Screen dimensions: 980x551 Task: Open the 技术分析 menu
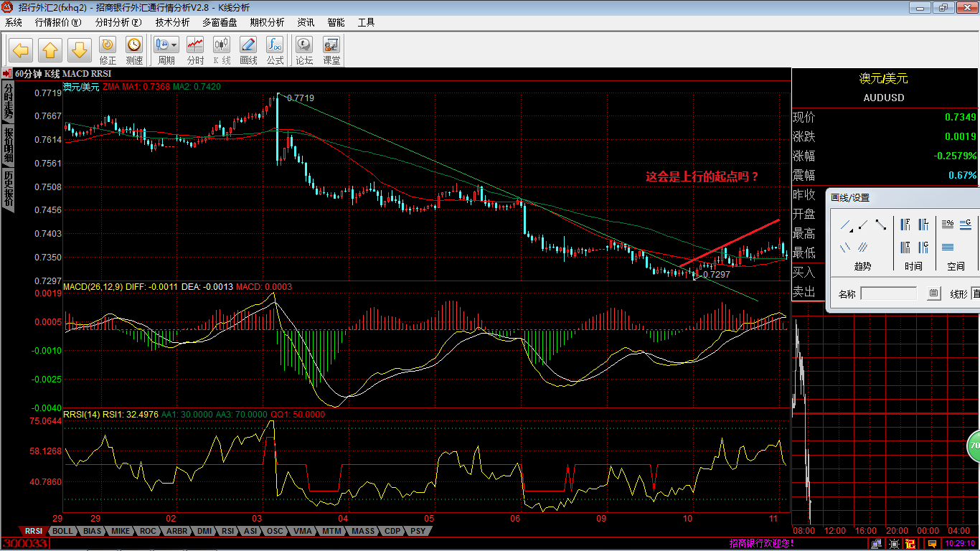[172, 22]
